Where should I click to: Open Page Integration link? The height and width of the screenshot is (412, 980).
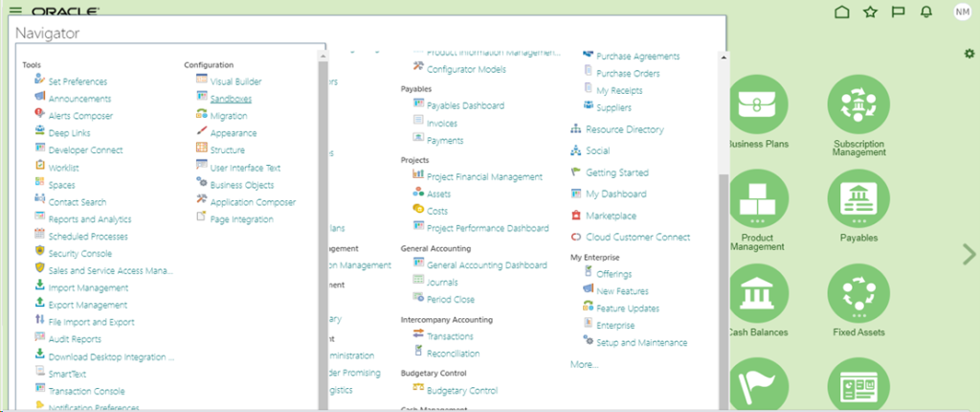coord(242,219)
